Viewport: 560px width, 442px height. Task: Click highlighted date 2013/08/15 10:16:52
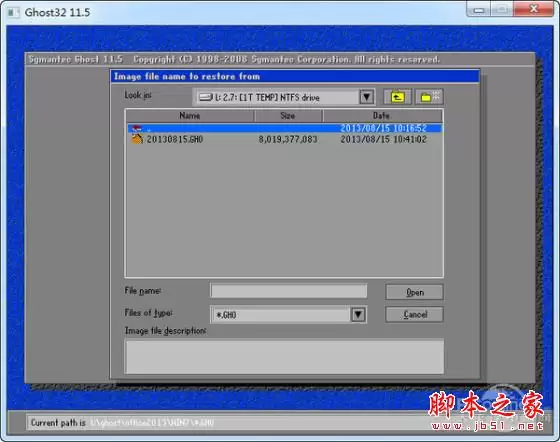(384, 128)
